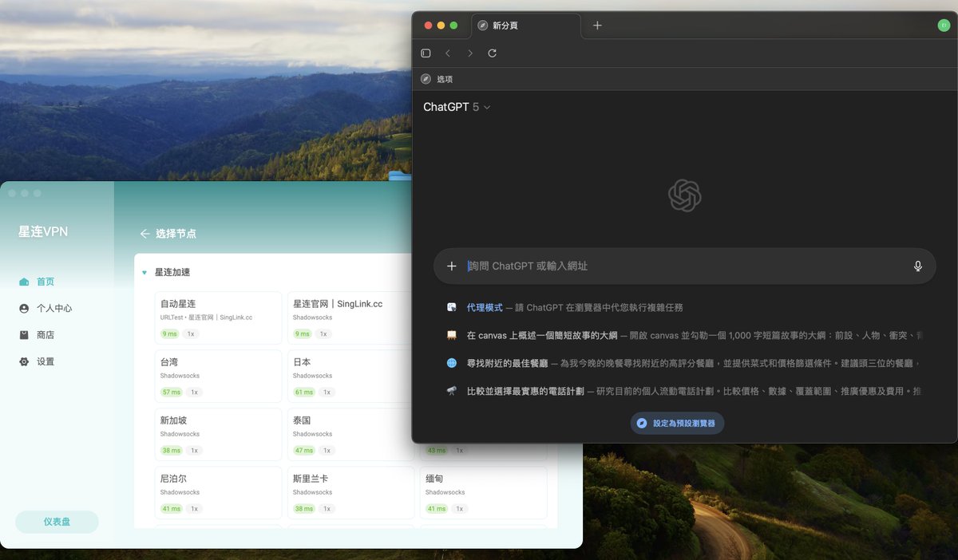958x560 pixels.
Task: Click the square sidebar icon in browser toolbar
Action: 426,53
